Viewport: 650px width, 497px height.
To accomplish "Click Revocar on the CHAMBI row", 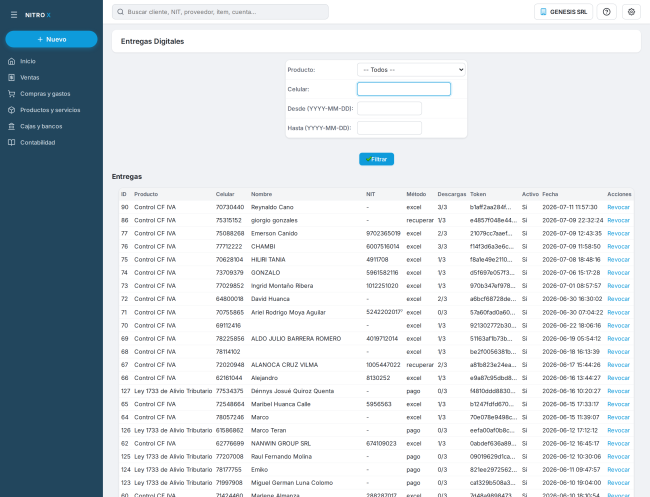I will [x=618, y=247].
